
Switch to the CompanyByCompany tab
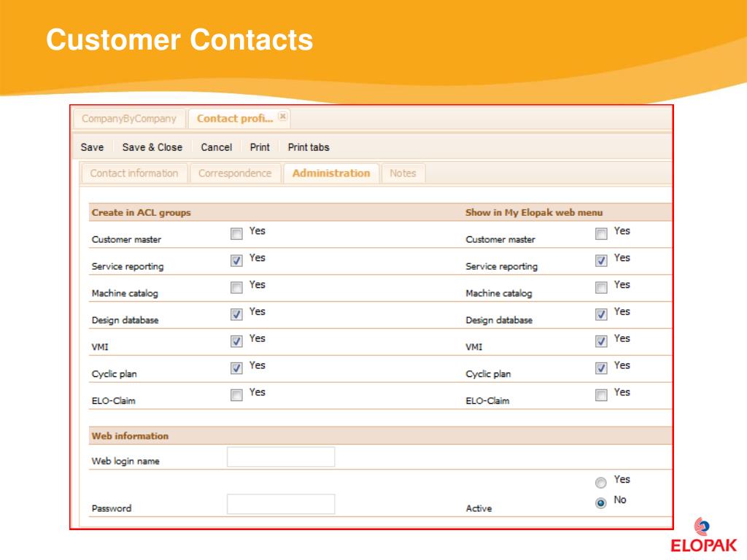[128, 119]
